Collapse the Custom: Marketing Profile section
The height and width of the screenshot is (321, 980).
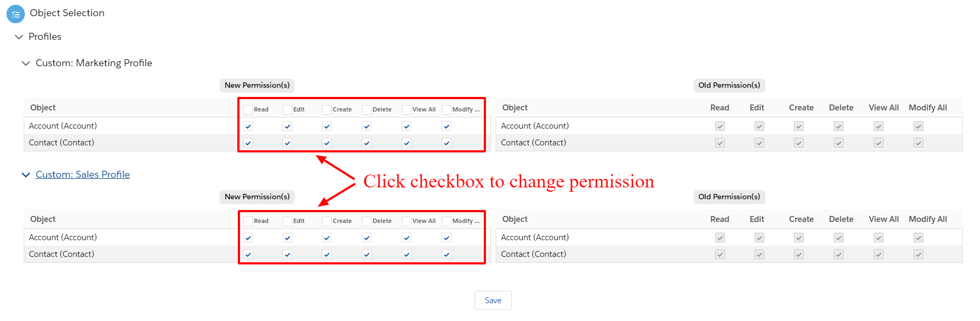(26, 63)
